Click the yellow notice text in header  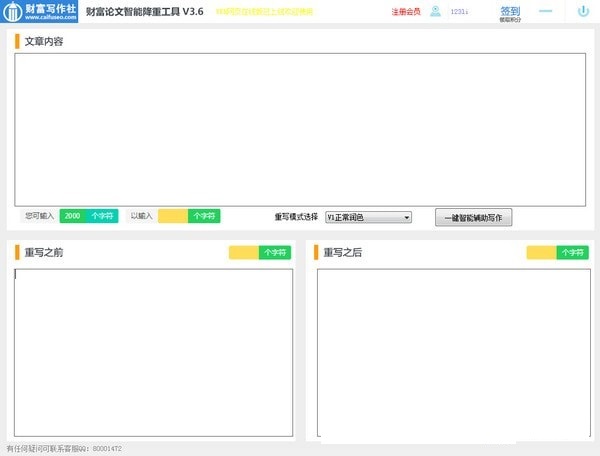pos(264,12)
